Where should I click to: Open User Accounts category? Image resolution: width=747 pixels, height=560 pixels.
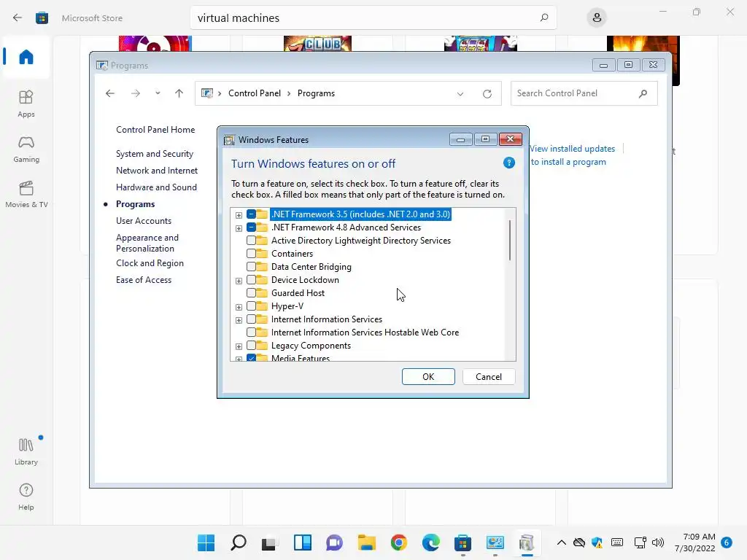[144, 221]
